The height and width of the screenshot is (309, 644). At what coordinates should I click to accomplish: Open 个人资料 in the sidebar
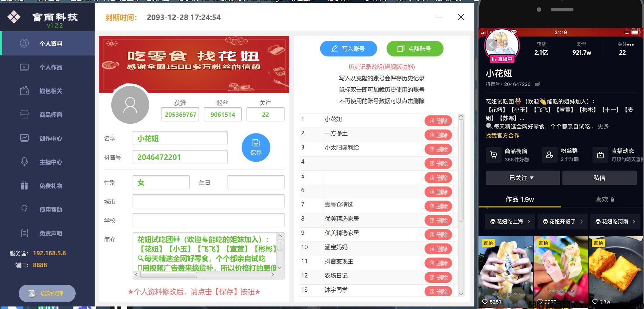click(47, 43)
